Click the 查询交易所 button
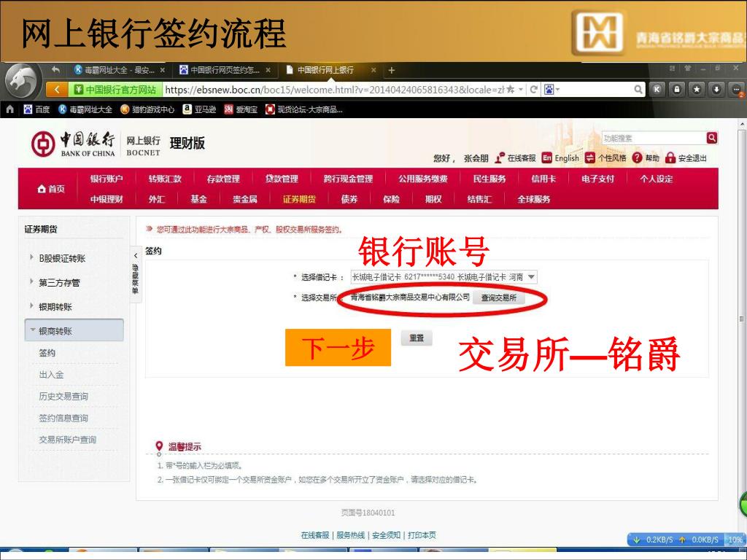This screenshot has width=747, height=560. coord(499,297)
